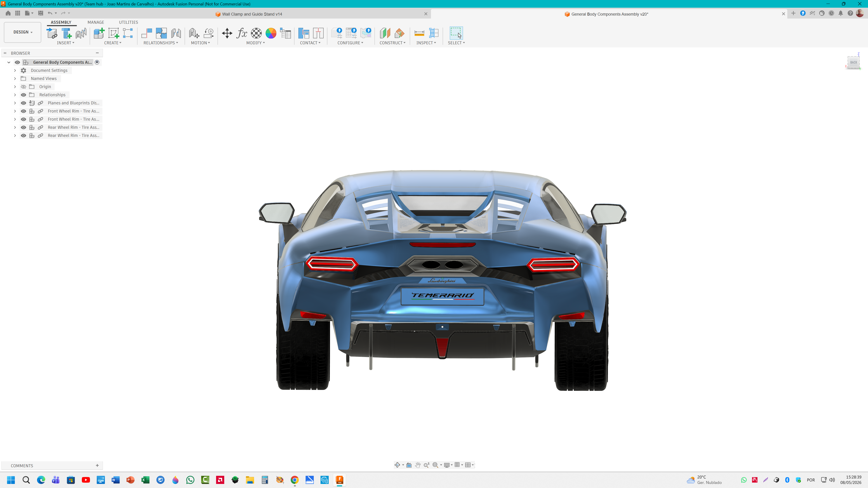Click the BACK face of ViewCube

pos(854,62)
